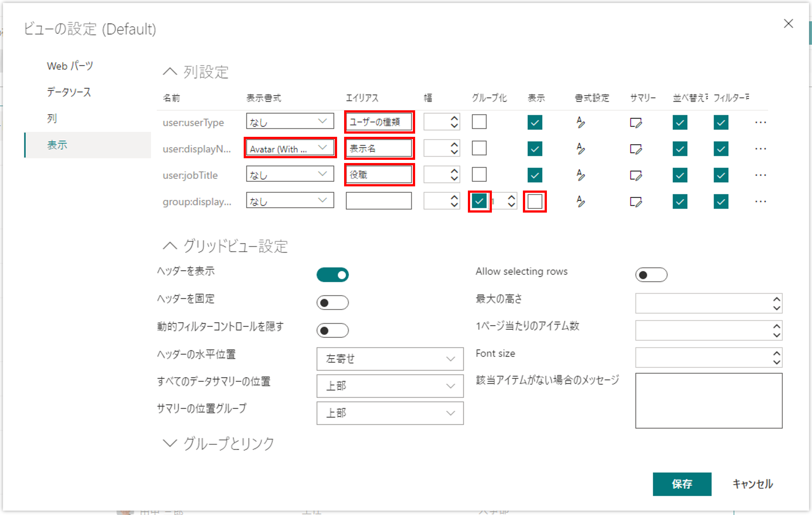Check 表示 checkbox for group:displayName row
Viewport: 812px width, 515px height.
[x=534, y=201]
